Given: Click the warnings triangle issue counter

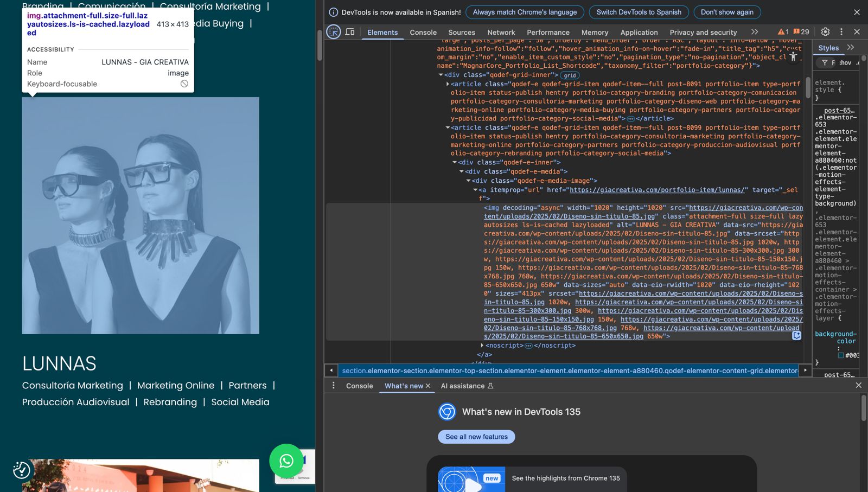Looking at the screenshot, I should pyautogui.click(x=783, y=32).
